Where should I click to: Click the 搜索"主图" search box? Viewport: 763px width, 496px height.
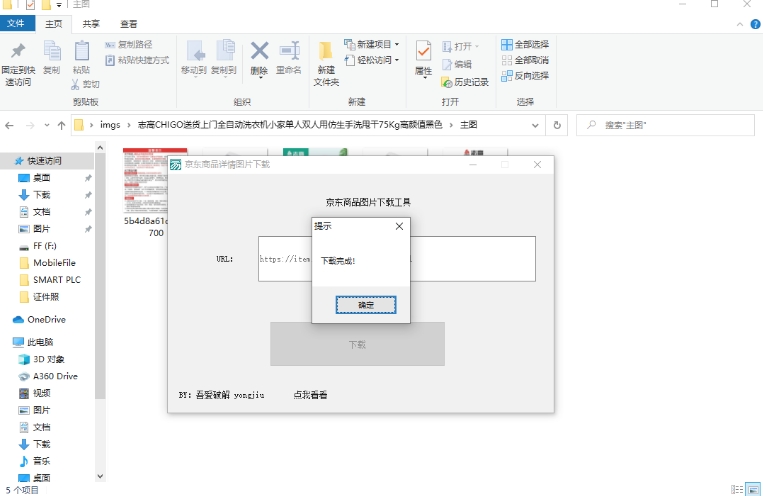coord(670,125)
